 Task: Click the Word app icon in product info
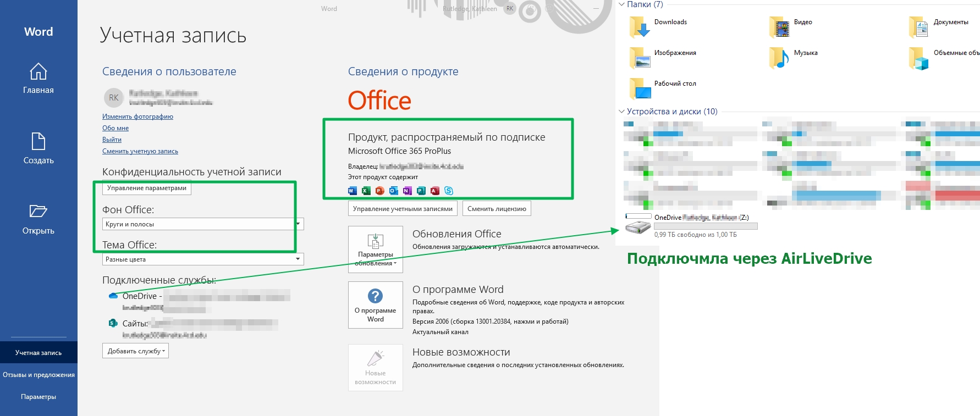click(x=353, y=191)
